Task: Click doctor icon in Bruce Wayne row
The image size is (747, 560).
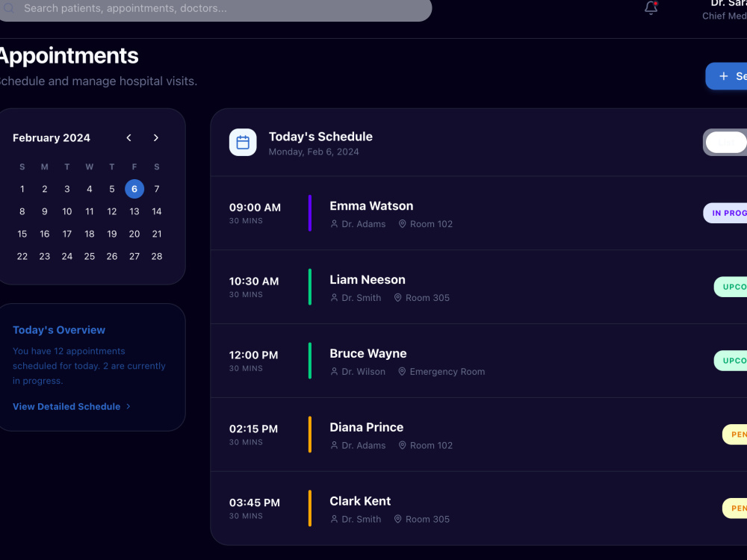Action: pyautogui.click(x=335, y=371)
